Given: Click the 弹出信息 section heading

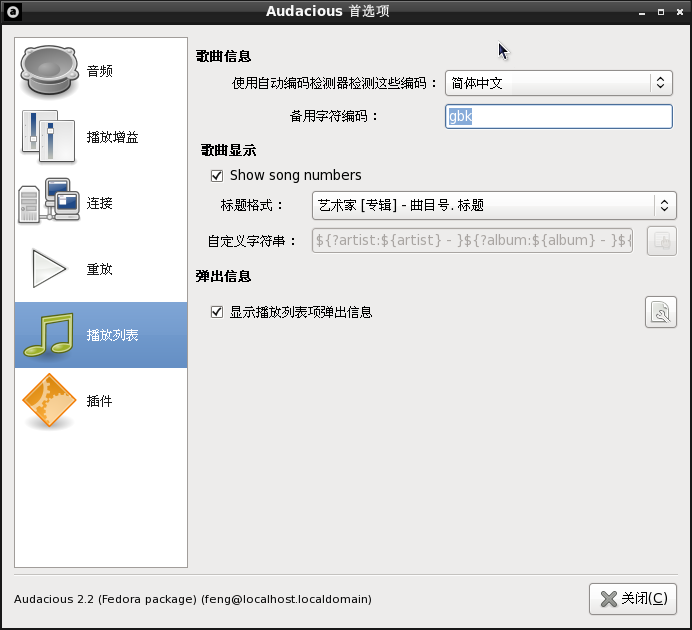Looking at the screenshot, I should click(x=223, y=277).
